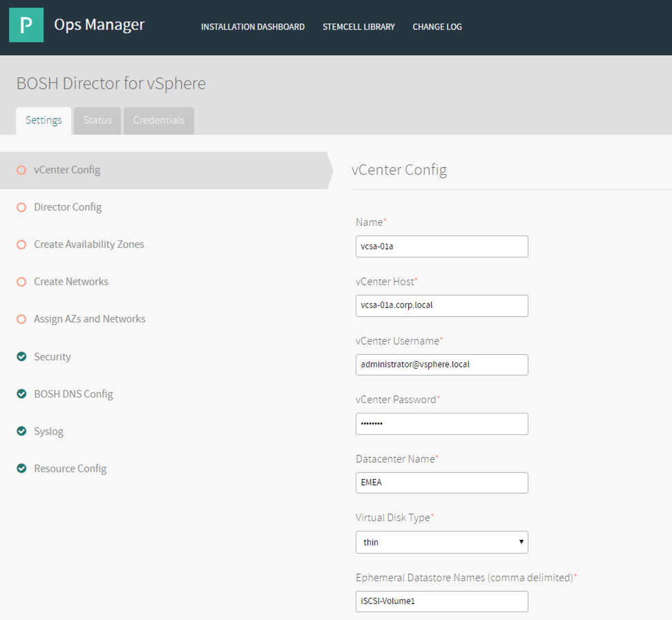Open the Stemcell Library page
The image size is (672, 620).
[358, 27]
